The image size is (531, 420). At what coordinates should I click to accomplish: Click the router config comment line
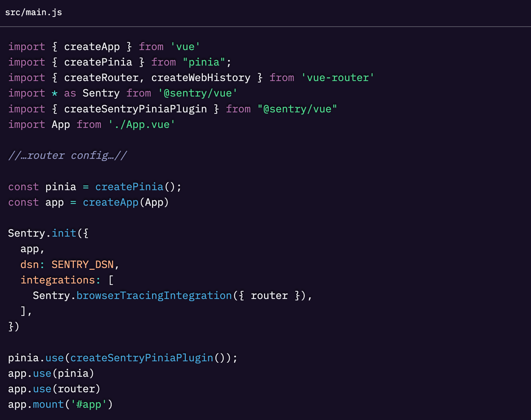(x=67, y=156)
